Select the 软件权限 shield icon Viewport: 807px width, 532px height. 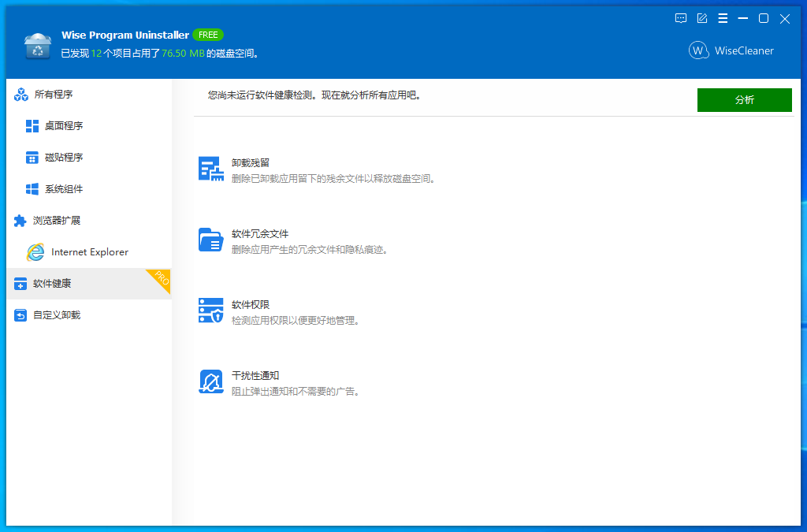[210, 311]
